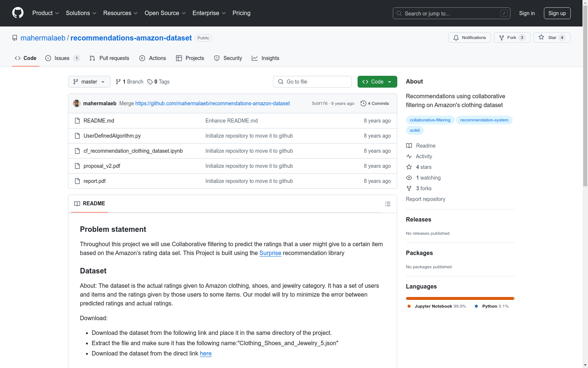Screen dimensions: 588x368
Task: Expand the Resources menu
Action: click(121, 13)
